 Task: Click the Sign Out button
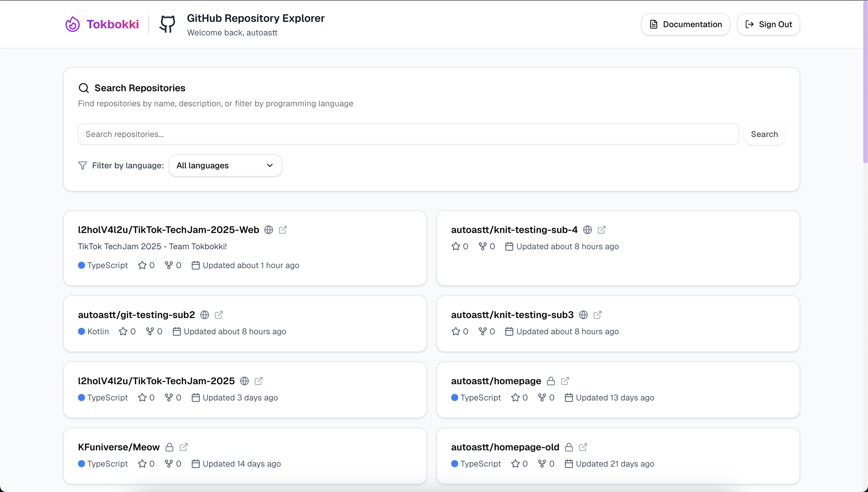tap(769, 24)
